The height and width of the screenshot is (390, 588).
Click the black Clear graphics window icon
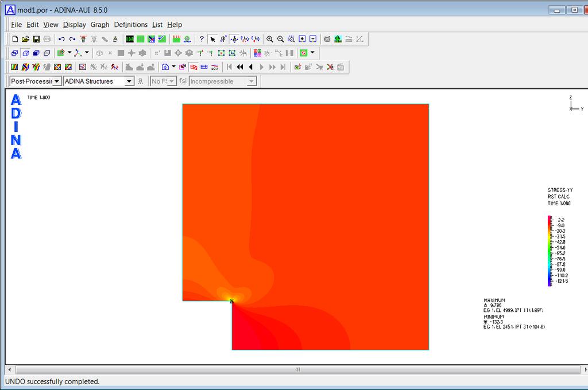(x=130, y=39)
